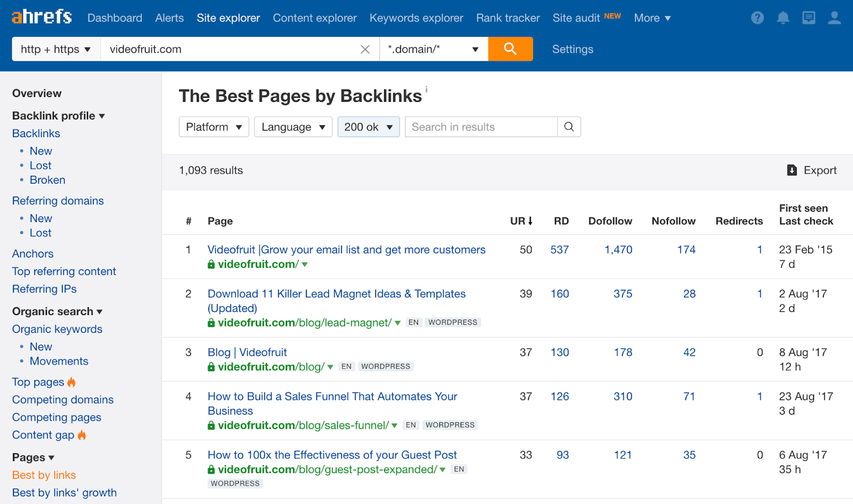
Task: Open Content explorer
Action: pyautogui.click(x=315, y=18)
